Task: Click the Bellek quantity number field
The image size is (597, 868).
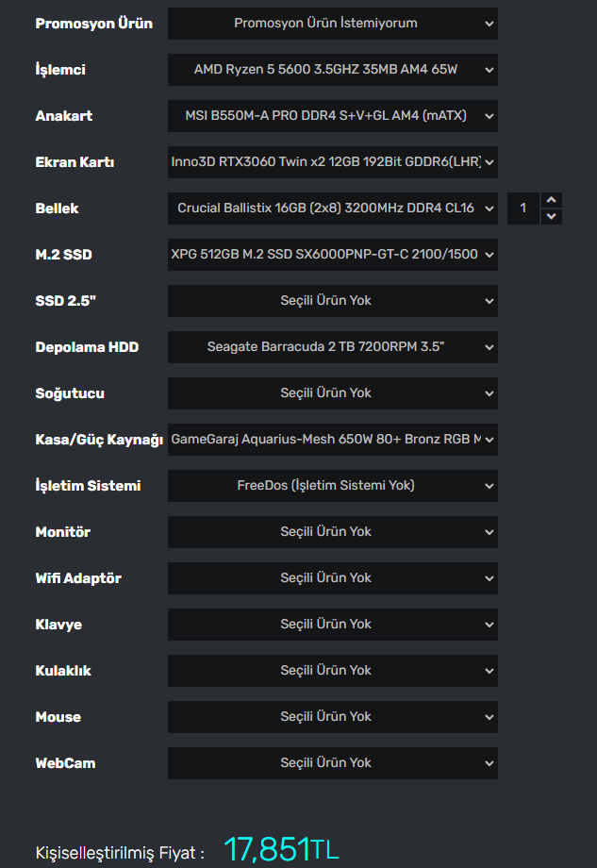Action: pyautogui.click(x=524, y=209)
